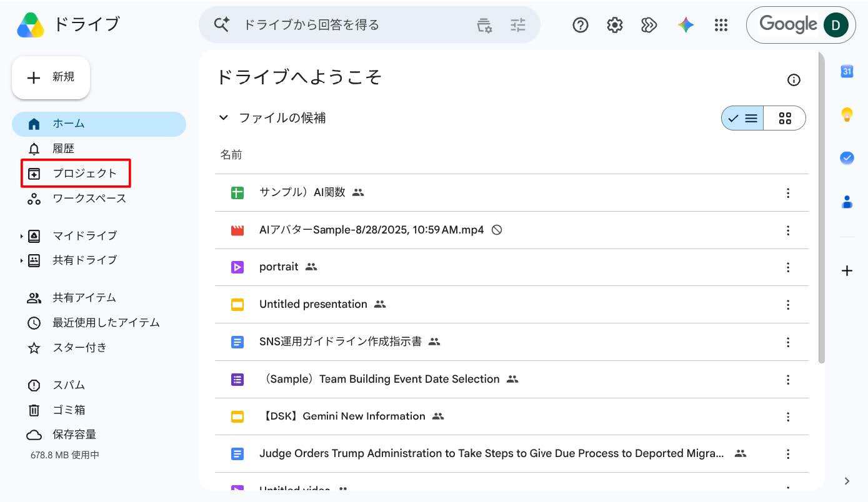Sort by the 名前 column header
Image resolution: width=868 pixels, height=502 pixels.
click(231, 155)
